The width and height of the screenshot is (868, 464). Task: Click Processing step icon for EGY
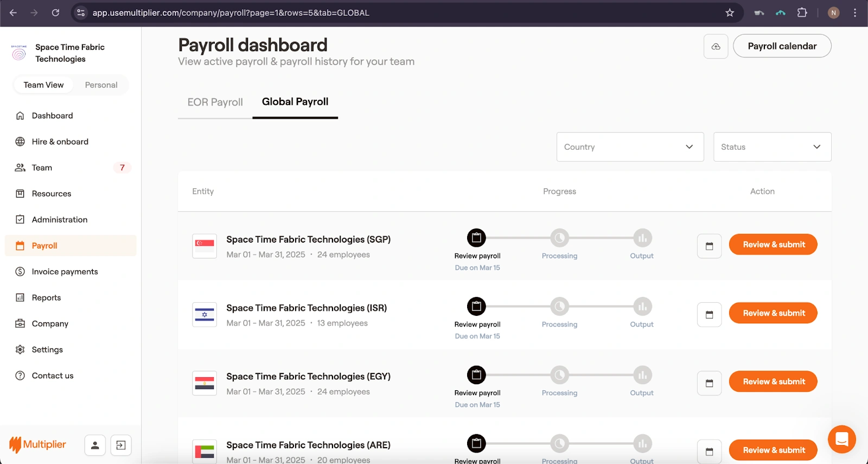pyautogui.click(x=559, y=374)
